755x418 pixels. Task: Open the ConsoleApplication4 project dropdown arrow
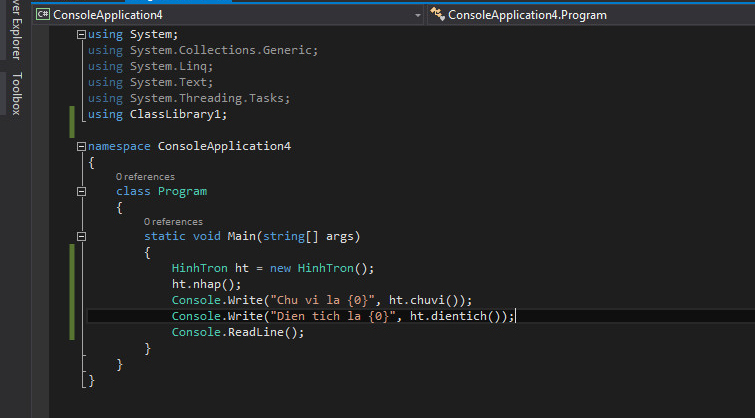(416, 15)
